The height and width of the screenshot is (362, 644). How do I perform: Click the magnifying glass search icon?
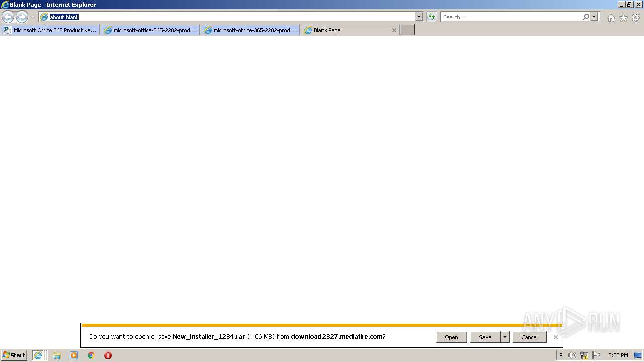(x=586, y=17)
